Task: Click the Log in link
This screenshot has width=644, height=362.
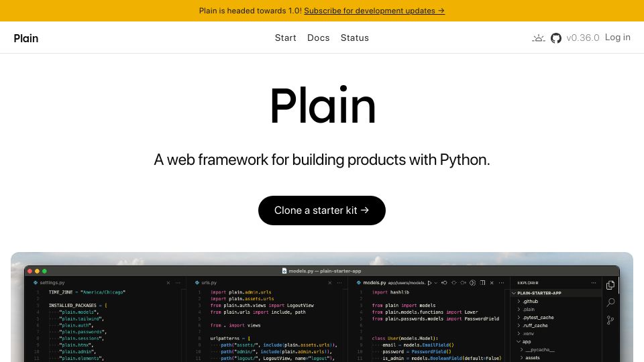Action: click(x=618, y=38)
